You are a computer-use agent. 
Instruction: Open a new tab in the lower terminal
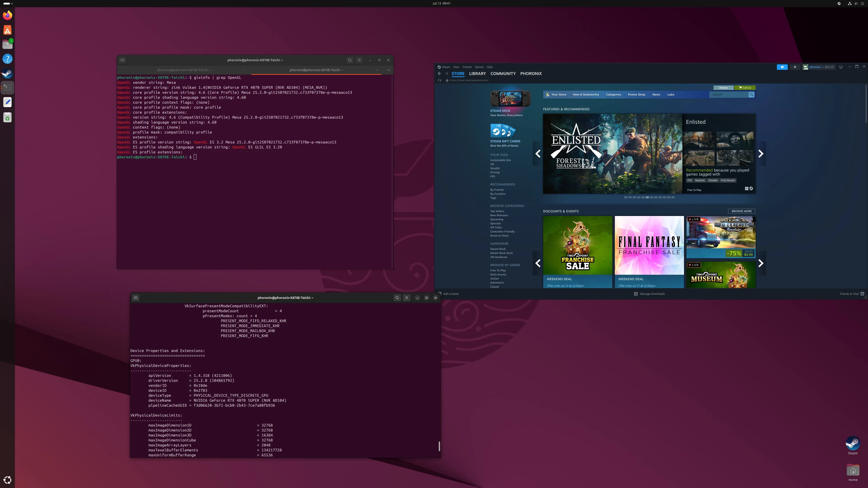pyautogui.click(x=135, y=298)
